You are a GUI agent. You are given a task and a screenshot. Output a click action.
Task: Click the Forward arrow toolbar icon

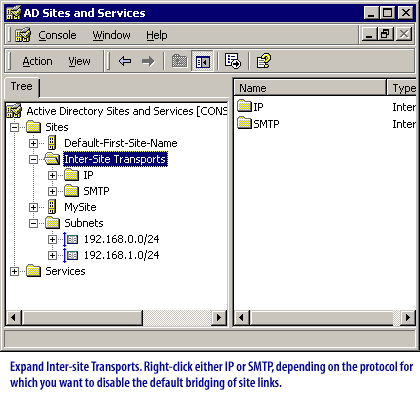click(148, 61)
